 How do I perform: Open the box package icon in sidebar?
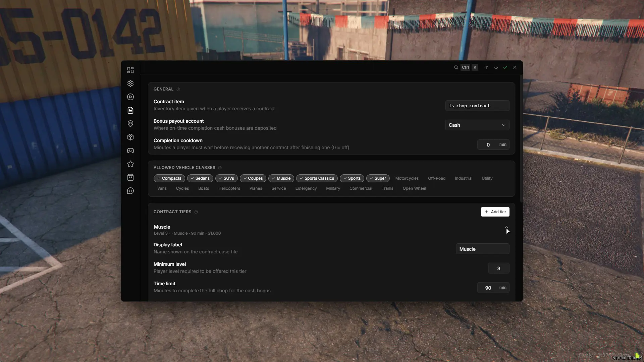pos(130,137)
